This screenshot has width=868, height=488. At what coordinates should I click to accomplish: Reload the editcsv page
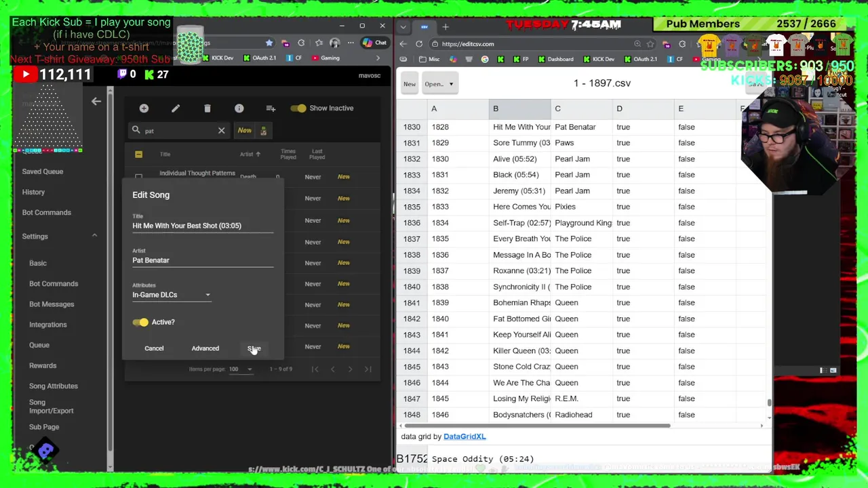pyautogui.click(x=419, y=44)
